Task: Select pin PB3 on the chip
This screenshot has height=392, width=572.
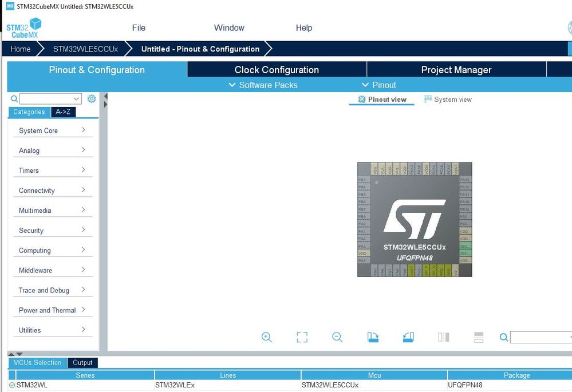Action: tap(364, 180)
